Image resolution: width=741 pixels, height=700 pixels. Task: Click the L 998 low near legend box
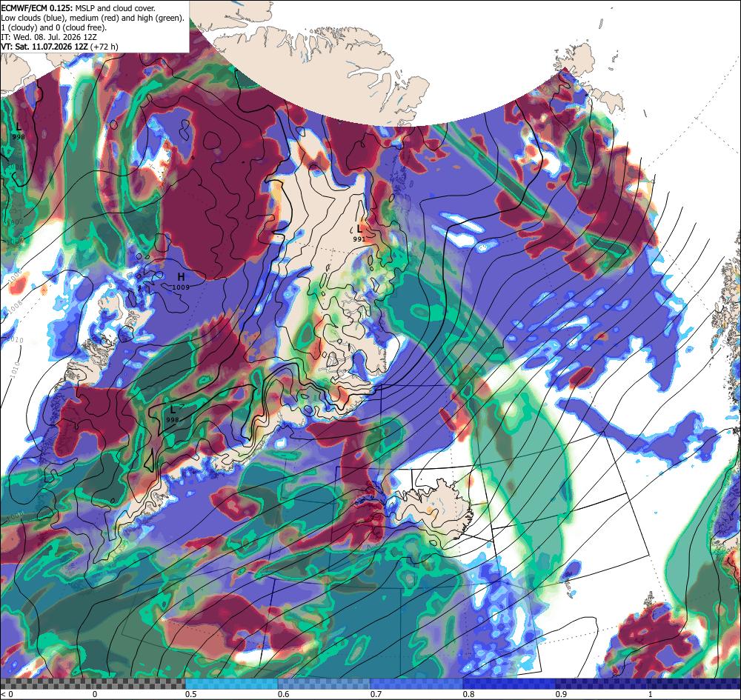(19, 131)
